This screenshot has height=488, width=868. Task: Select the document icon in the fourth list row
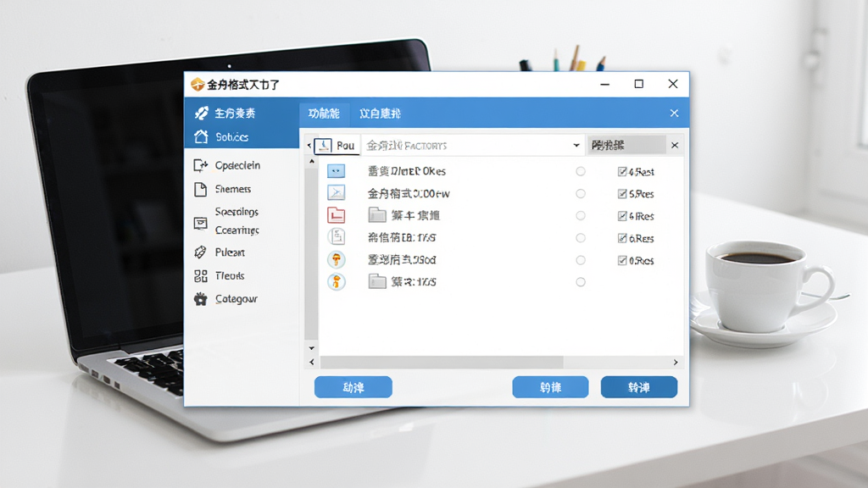336,237
